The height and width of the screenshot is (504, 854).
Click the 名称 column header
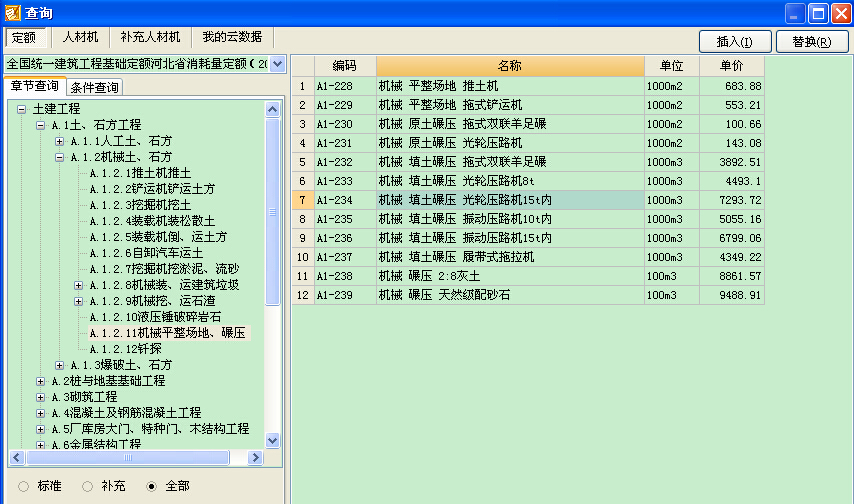[510, 66]
